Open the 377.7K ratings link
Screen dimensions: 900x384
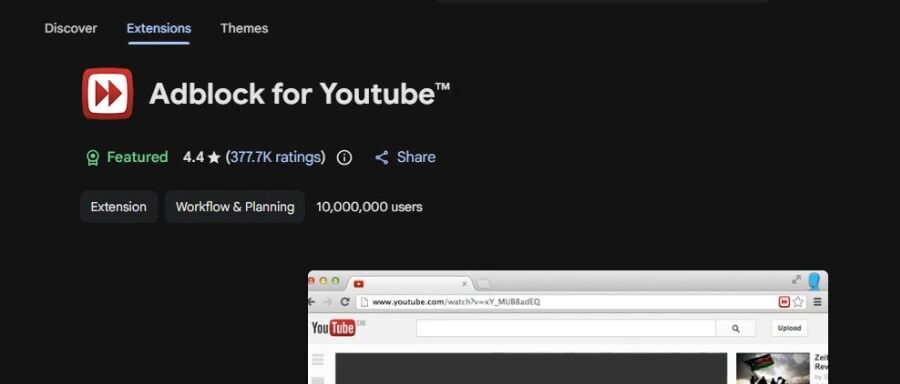275,157
